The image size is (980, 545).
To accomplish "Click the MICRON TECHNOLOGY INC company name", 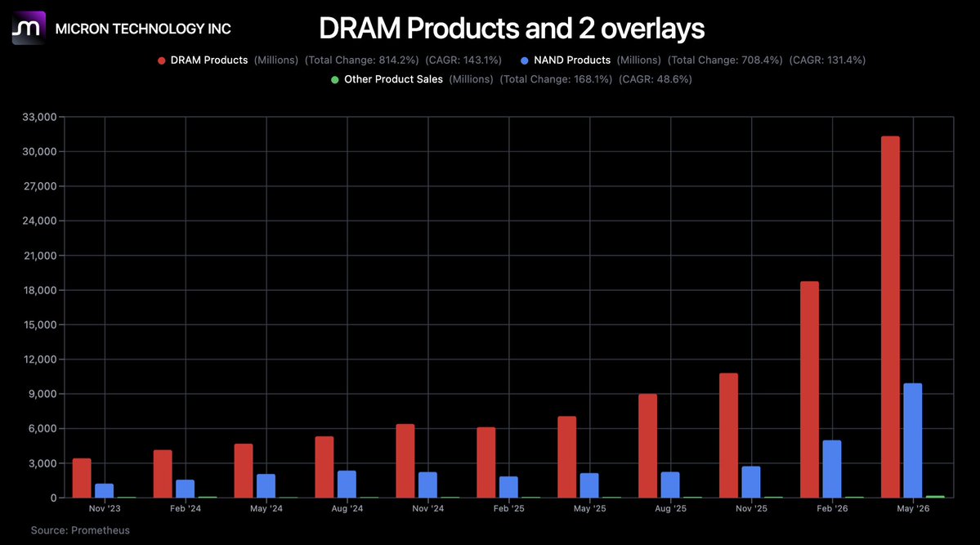I will click(x=143, y=29).
